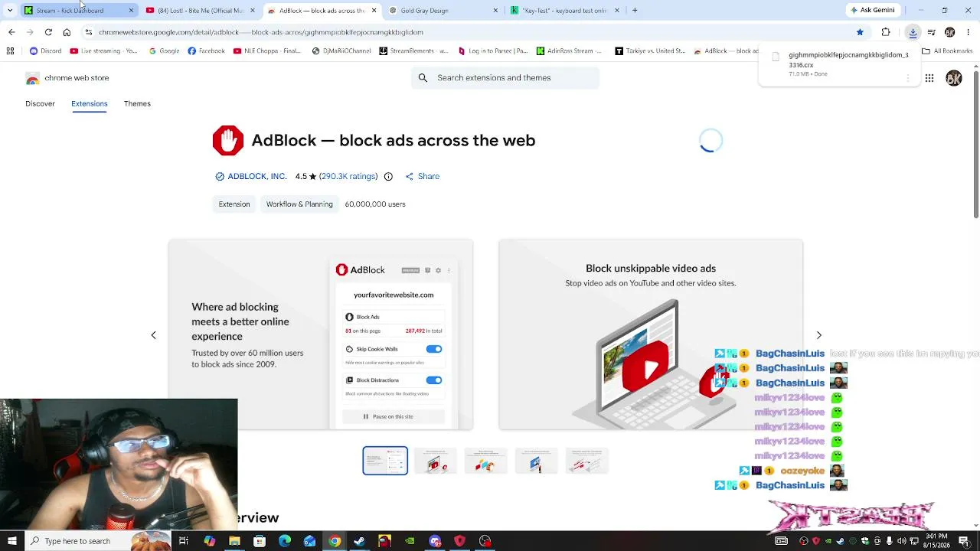Click the Share button
980x551 pixels.
(423, 177)
